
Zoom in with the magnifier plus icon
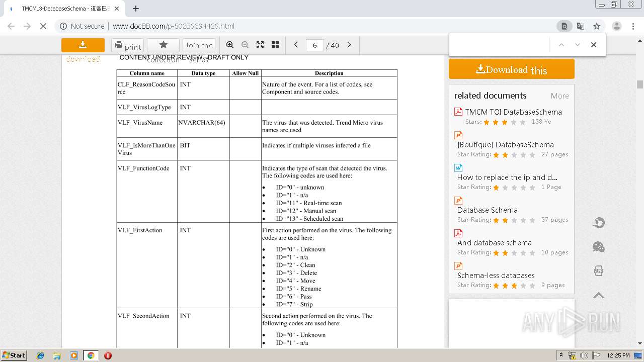point(230,45)
